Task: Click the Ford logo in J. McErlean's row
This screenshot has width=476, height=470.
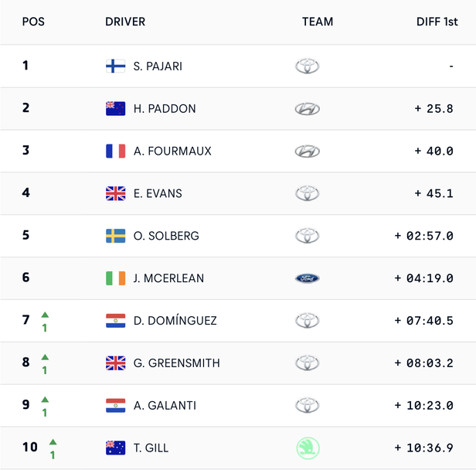Action: pyautogui.click(x=308, y=278)
